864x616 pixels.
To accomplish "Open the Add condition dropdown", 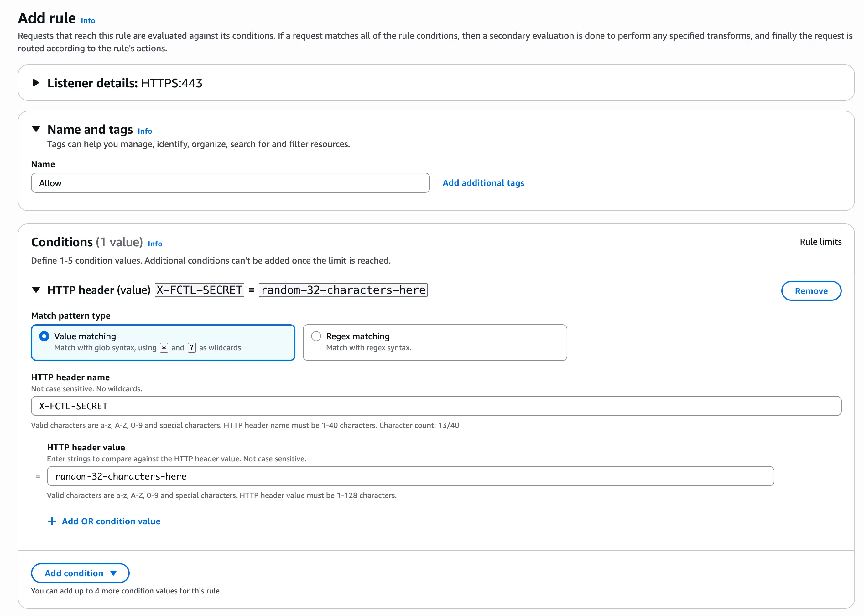I will (x=80, y=573).
